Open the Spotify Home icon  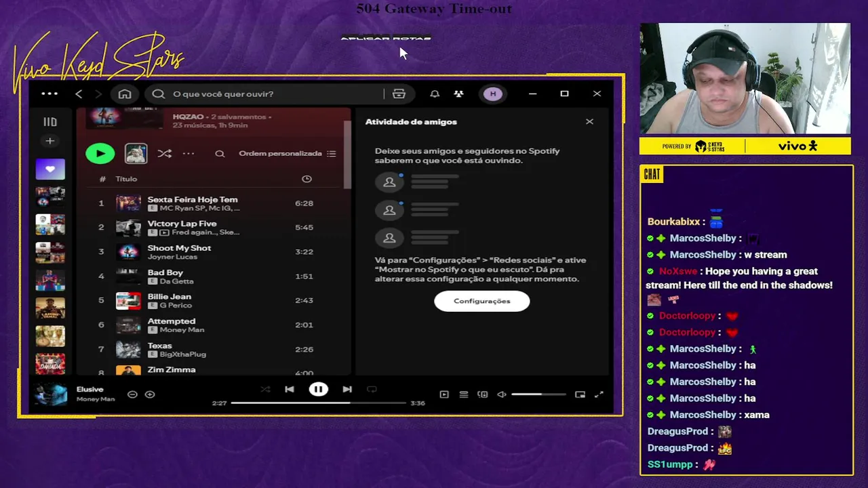click(125, 94)
